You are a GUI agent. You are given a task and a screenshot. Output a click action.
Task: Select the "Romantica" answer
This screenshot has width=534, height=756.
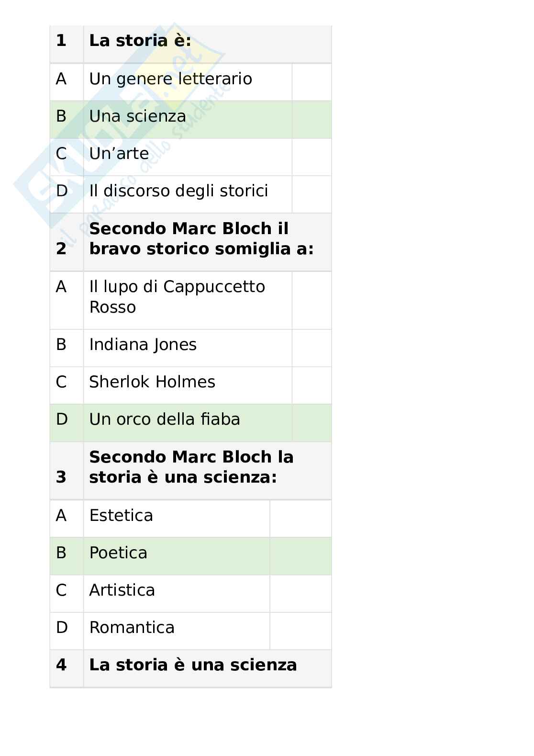pos(132,628)
